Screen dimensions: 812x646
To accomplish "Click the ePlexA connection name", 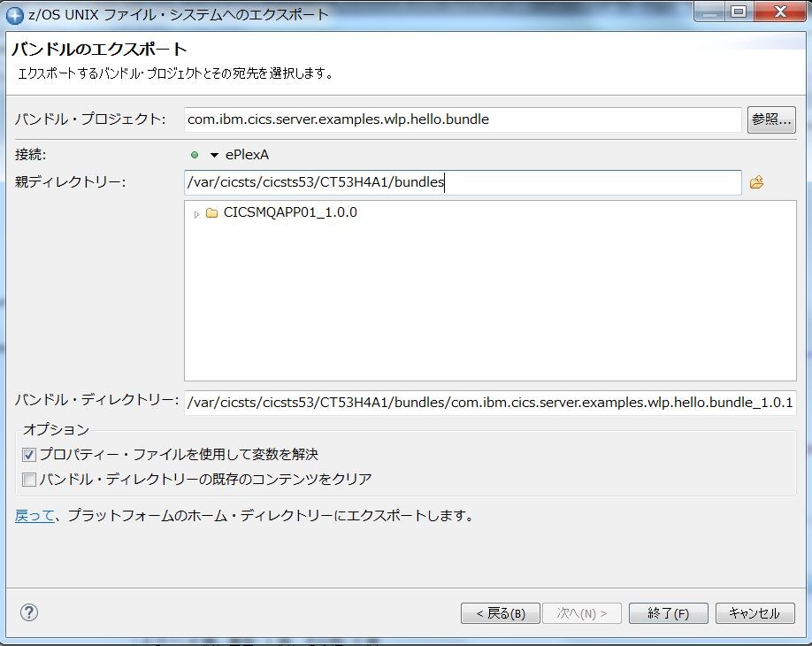I will (247, 155).
